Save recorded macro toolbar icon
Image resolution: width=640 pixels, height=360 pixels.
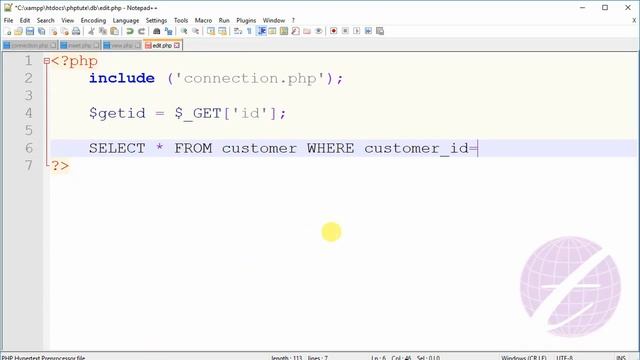click(380, 31)
